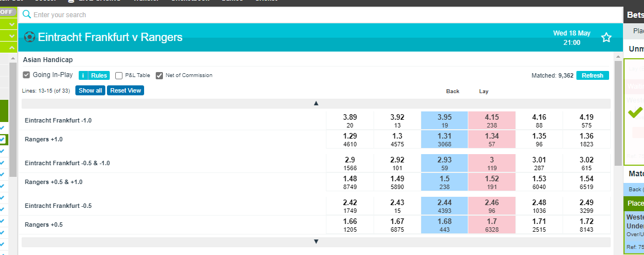Click the Lay column header
This screenshot has height=255, width=644.
[x=484, y=91]
